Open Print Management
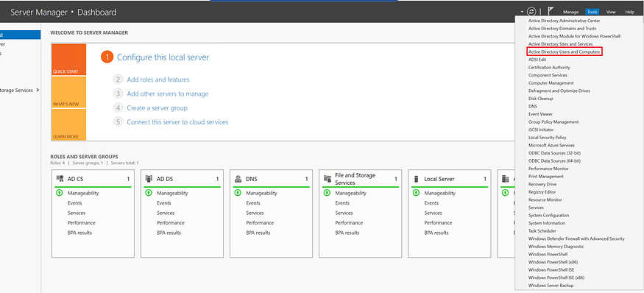Screen dimensions: 644x293 546,177
